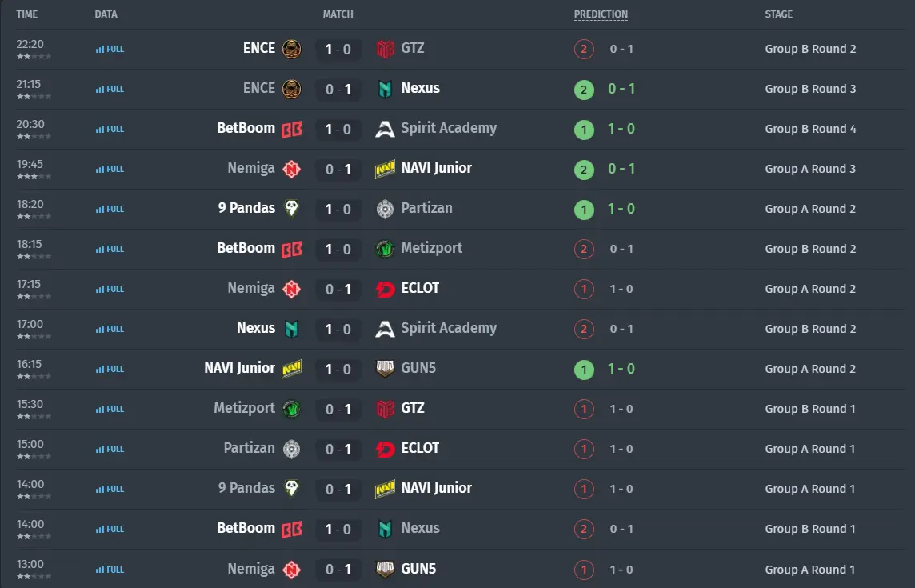Click red prediction badge for Nemiga vs GUN5

click(x=584, y=570)
